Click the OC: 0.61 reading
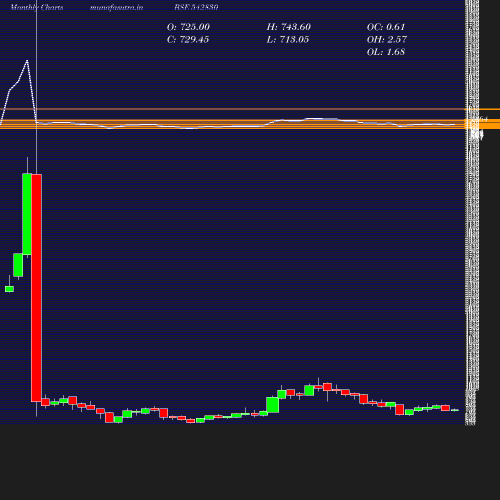This screenshot has height=500, width=500. (x=386, y=27)
